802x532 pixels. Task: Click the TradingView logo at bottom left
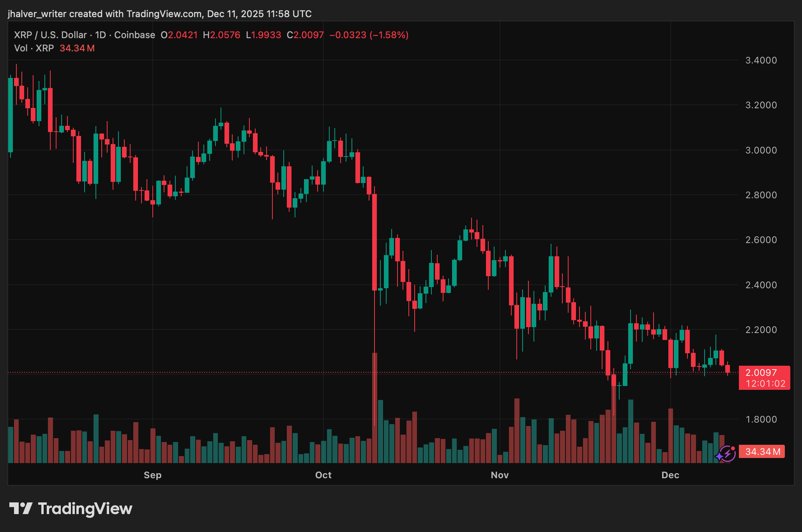pyautogui.click(x=71, y=509)
